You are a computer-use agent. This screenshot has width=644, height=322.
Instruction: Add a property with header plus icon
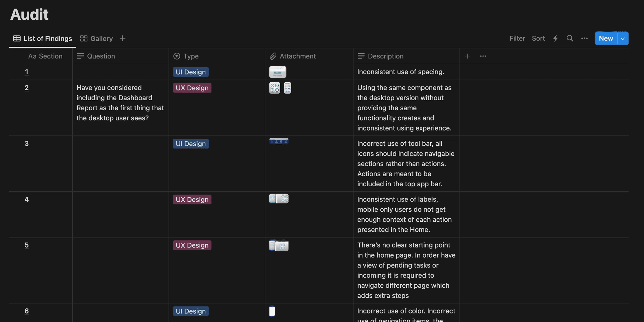pyautogui.click(x=468, y=56)
